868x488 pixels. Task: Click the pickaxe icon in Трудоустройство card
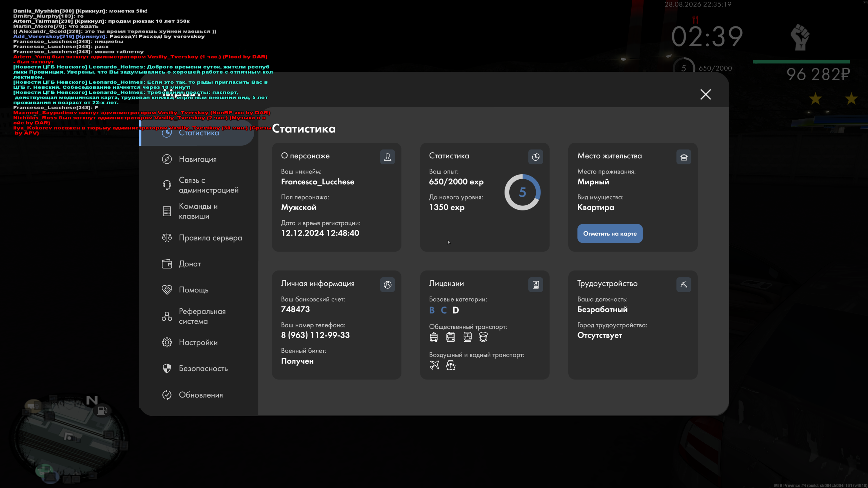684,285
